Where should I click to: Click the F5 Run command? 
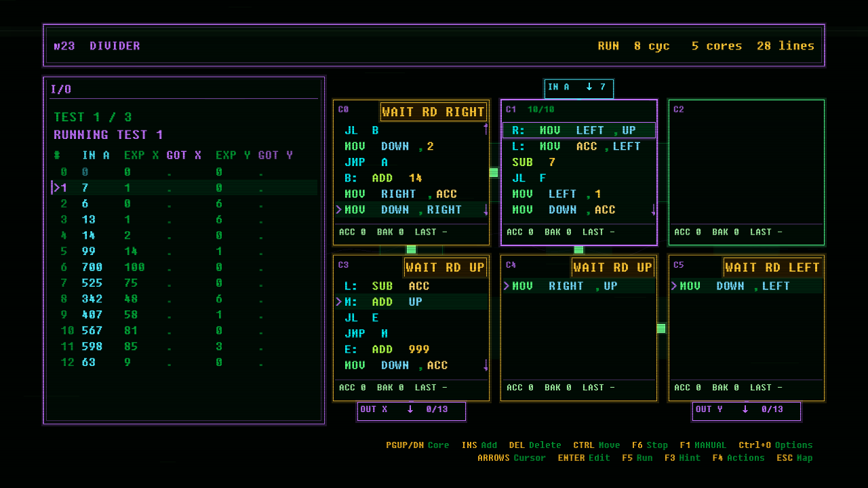point(637,458)
